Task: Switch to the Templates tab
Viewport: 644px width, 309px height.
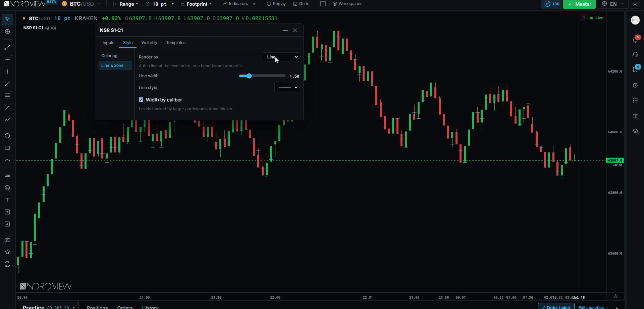Action: click(x=176, y=43)
